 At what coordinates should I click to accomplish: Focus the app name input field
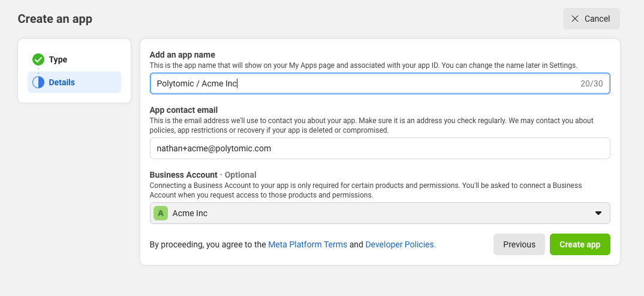(x=360, y=83)
